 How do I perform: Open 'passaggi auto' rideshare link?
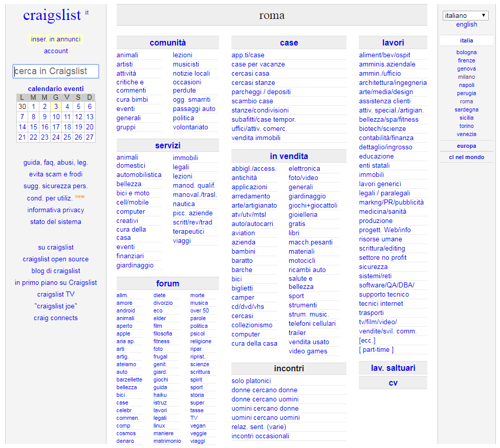[x=194, y=108]
